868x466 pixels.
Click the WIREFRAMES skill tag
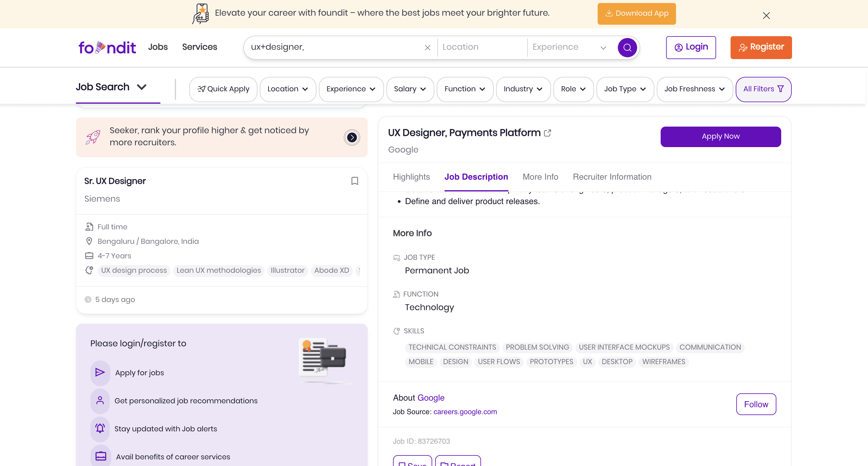pyautogui.click(x=663, y=362)
